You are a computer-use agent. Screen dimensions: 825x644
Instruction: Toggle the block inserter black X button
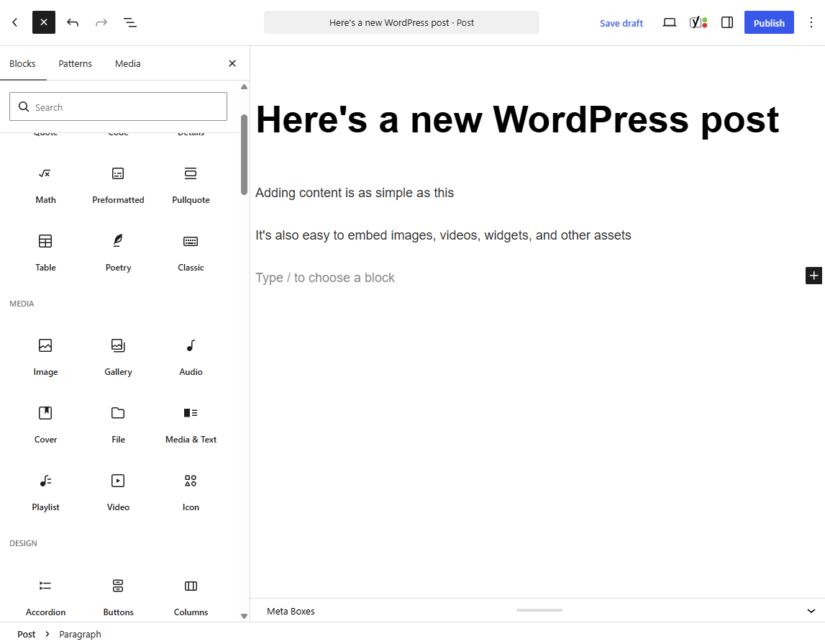click(44, 22)
